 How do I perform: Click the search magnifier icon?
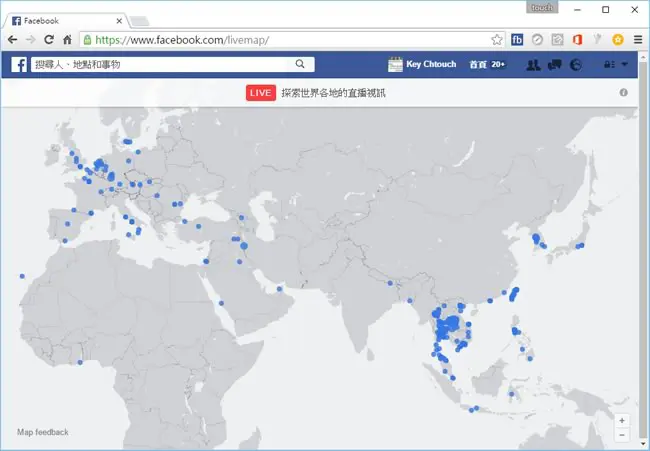(x=300, y=64)
